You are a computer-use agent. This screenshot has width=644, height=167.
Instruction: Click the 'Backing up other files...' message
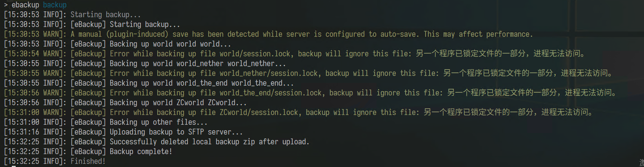158,122
